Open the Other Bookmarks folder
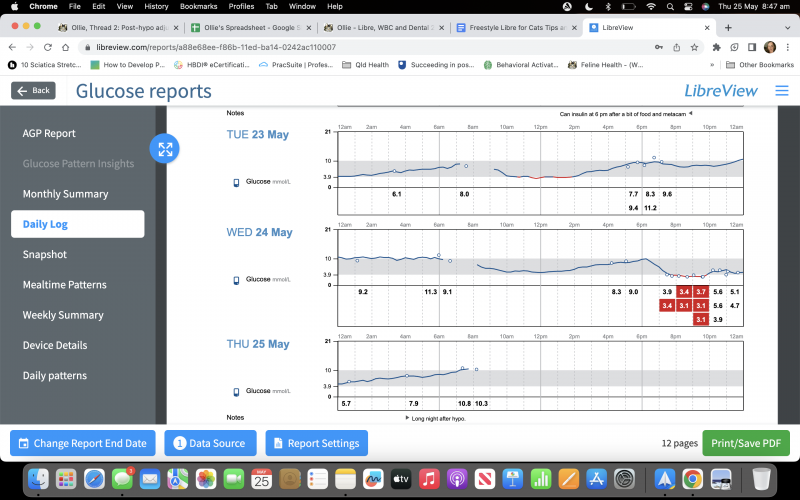 [x=758, y=65]
